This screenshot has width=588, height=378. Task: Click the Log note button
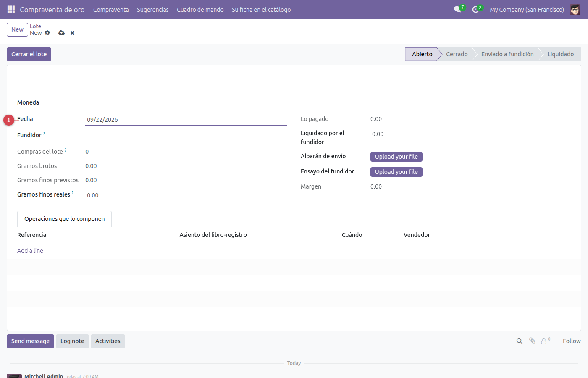[x=72, y=341]
